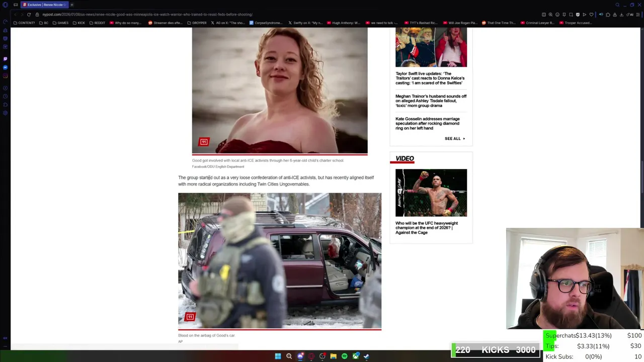Viewport: 644px width, 362px height.
Task: Click the heart bookmark icon in address bar
Action: 591,15
